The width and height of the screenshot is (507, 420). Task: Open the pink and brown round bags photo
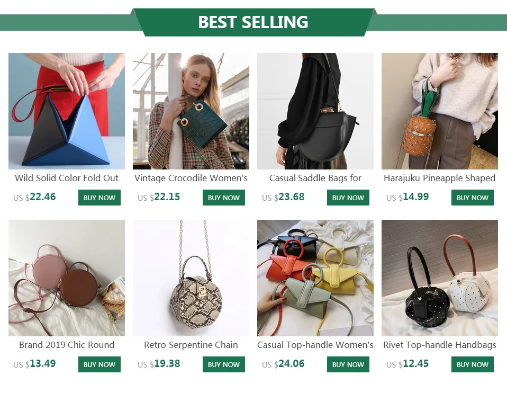[67, 278]
